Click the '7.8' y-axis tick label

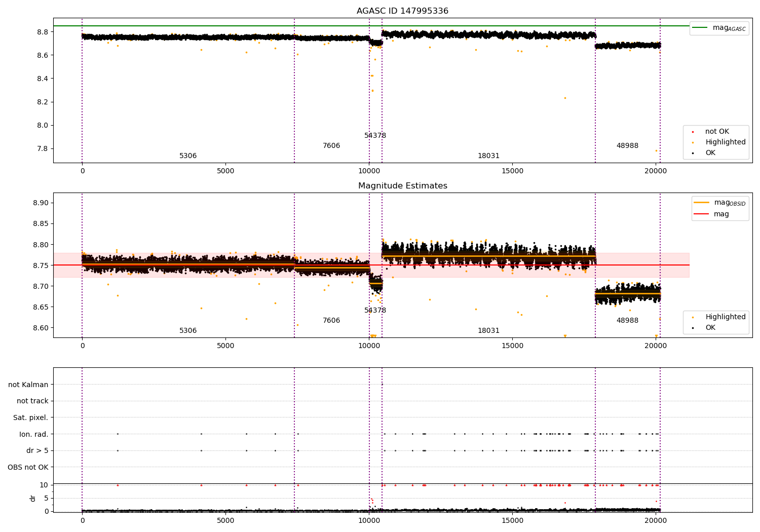(42, 148)
